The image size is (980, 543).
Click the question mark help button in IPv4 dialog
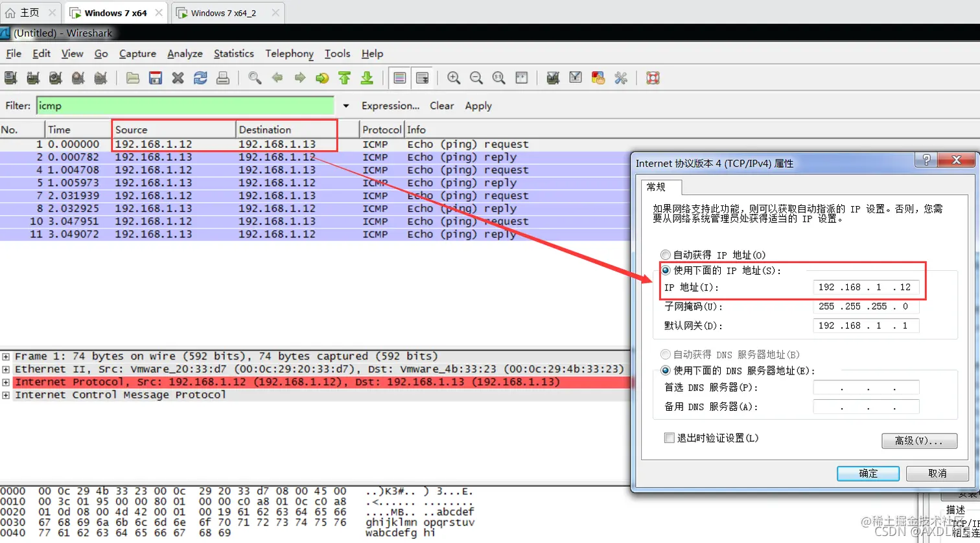[x=926, y=161]
